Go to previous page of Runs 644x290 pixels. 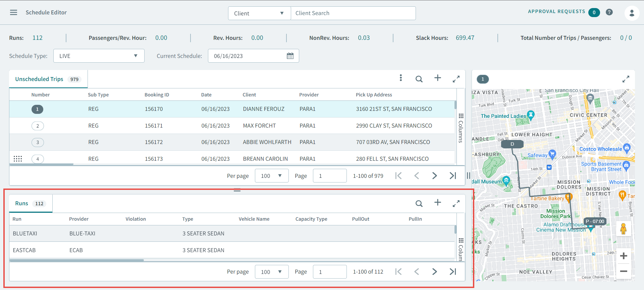[x=417, y=272]
